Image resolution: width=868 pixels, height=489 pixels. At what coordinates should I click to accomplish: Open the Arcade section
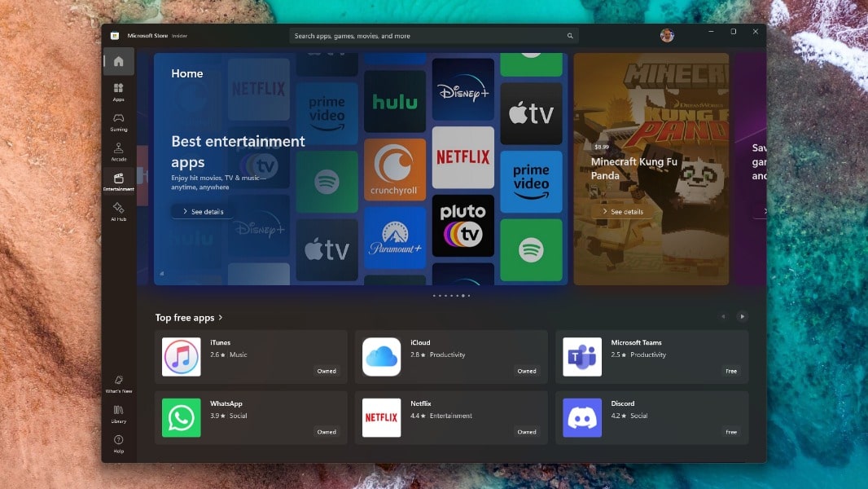coord(119,151)
